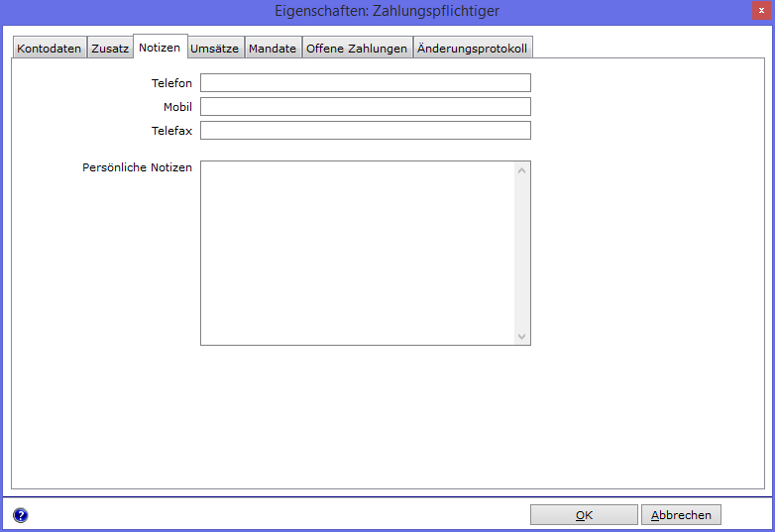The image size is (775, 532).
Task: Focus the Mobil text field
Action: tap(366, 107)
